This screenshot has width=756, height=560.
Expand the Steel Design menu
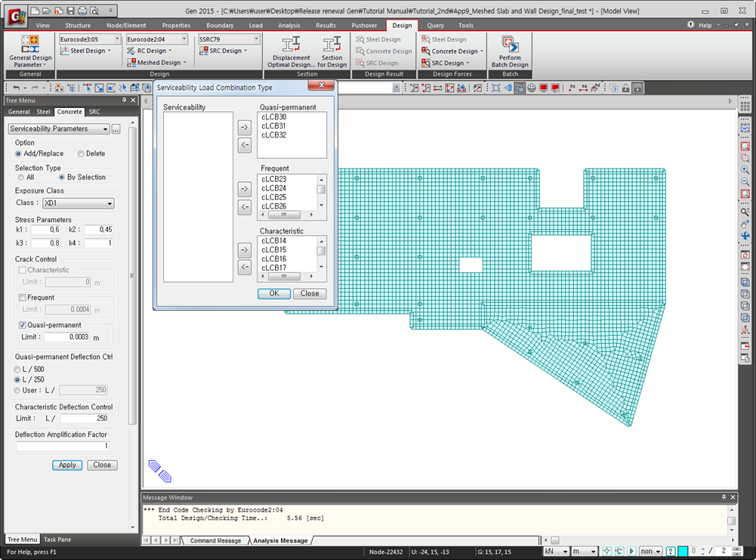(86, 51)
